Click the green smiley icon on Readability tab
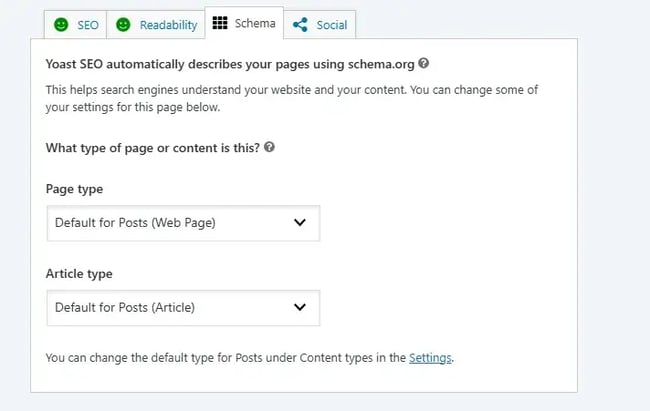 (x=123, y=24)
